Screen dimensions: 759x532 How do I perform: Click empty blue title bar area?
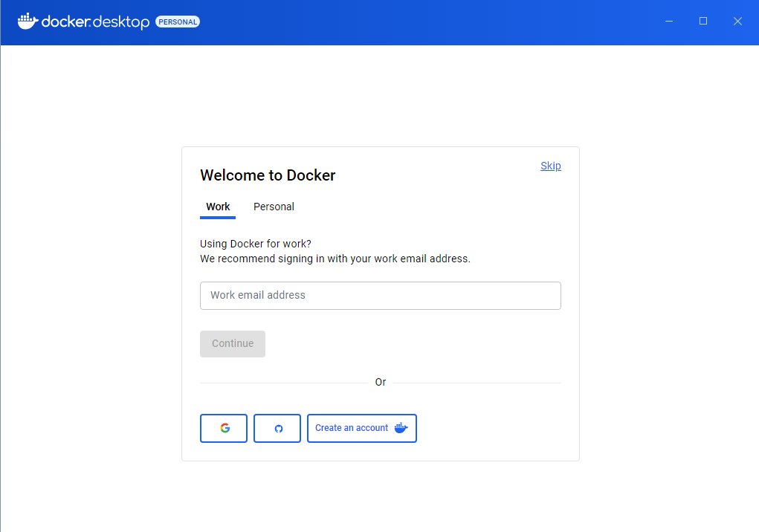(431, 22)
